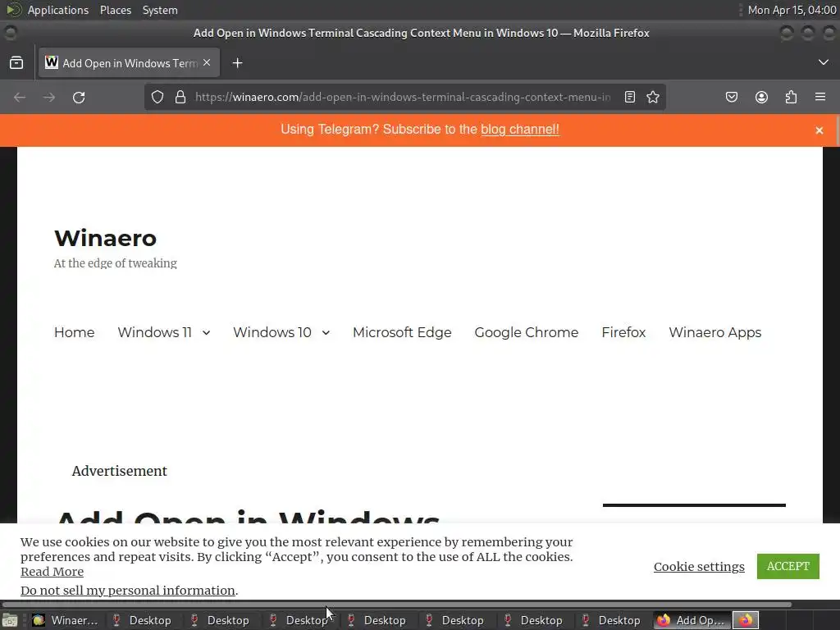Open Firefox category in site menu
Image resolution: width=840 pixels, height=630 pixels.
[x=623, y=332]
